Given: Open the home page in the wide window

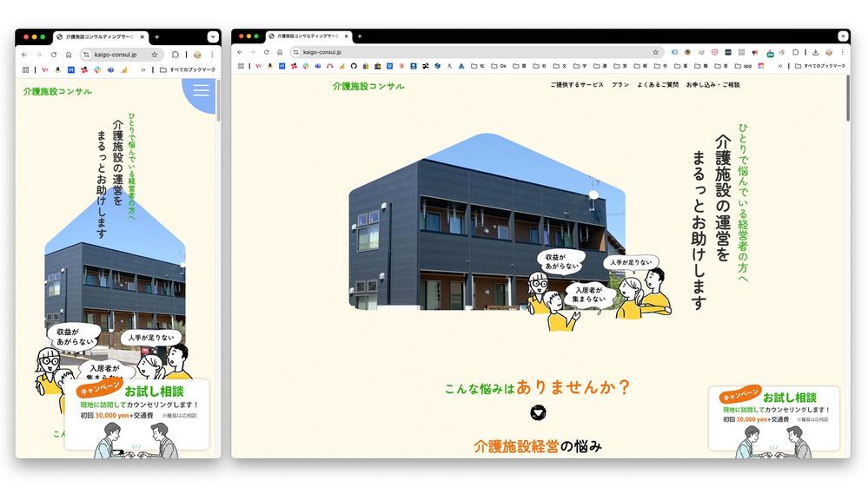Looking at the screenshot, I should 280,52.
